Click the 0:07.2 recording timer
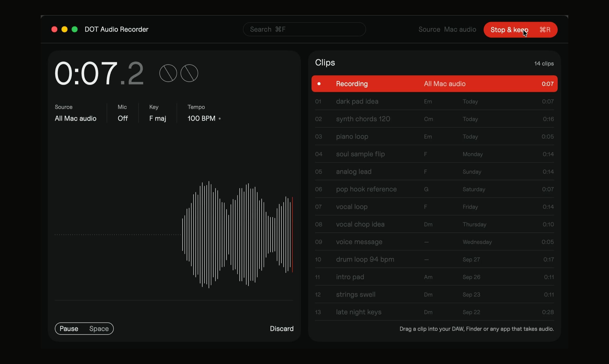The width and height of the screenshot is (609, 364). pos(99,73)
